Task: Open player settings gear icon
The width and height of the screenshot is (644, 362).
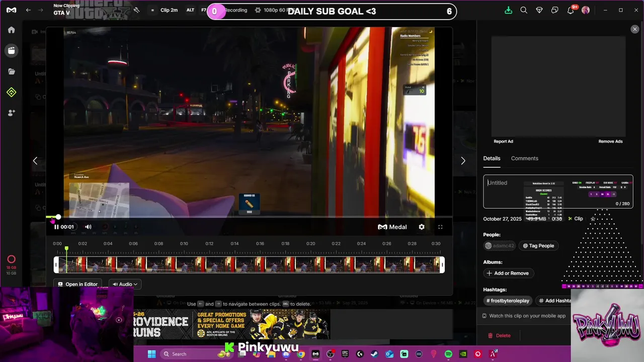Action: coord(422,227)
